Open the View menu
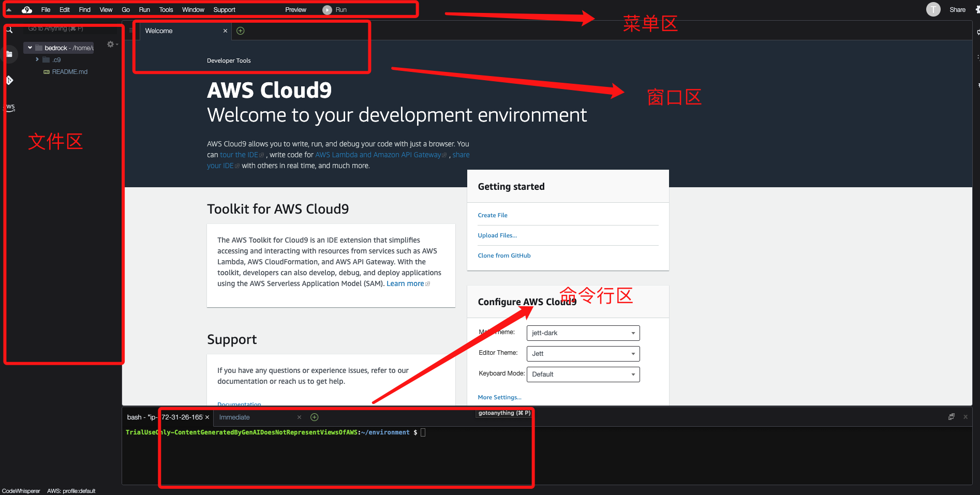The width and height of the screenshot is (980, 495). point(106,10)
